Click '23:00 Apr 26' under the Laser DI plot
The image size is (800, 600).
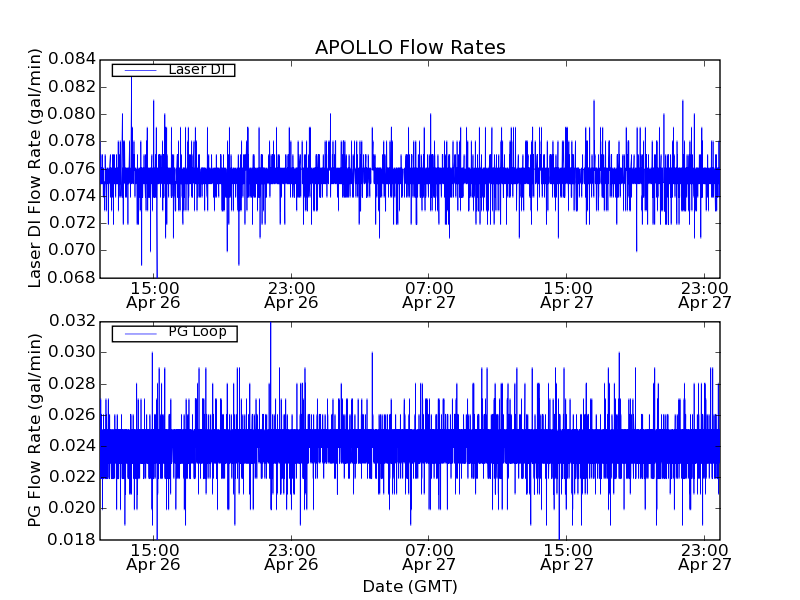(291, 295)
